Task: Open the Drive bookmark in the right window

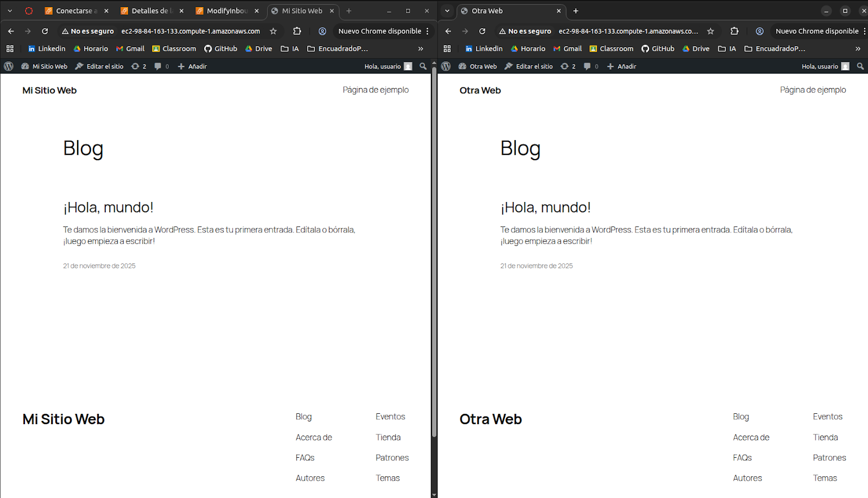Action: click(696, 49)
